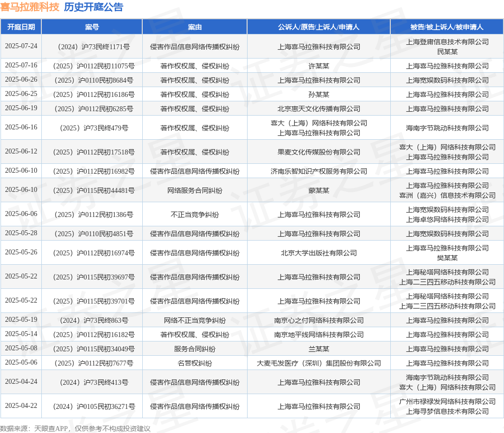Click case cause 不正当竞争纠纷
This screenshot has width=504, height=433.
click(x=195, y=215)
